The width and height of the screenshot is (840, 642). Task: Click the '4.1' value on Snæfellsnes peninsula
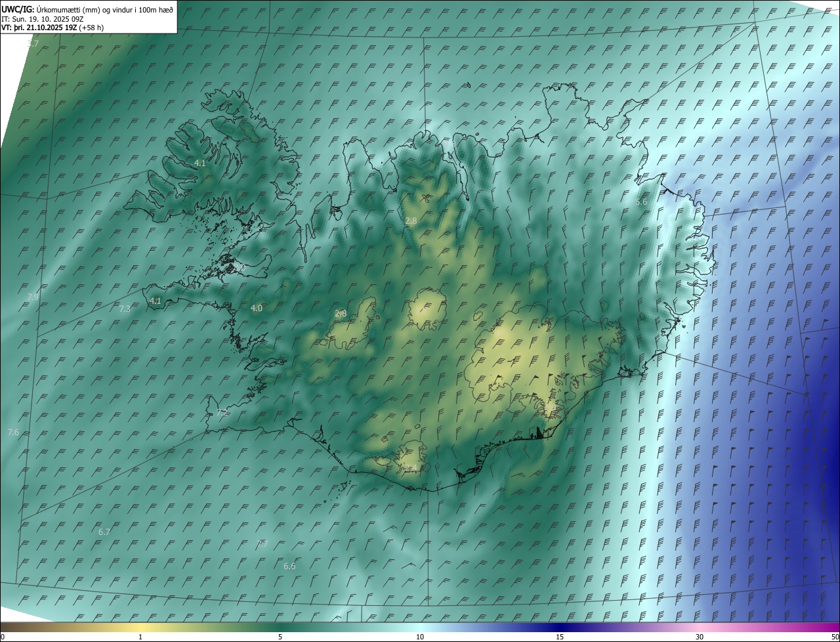tap(156, 301)
